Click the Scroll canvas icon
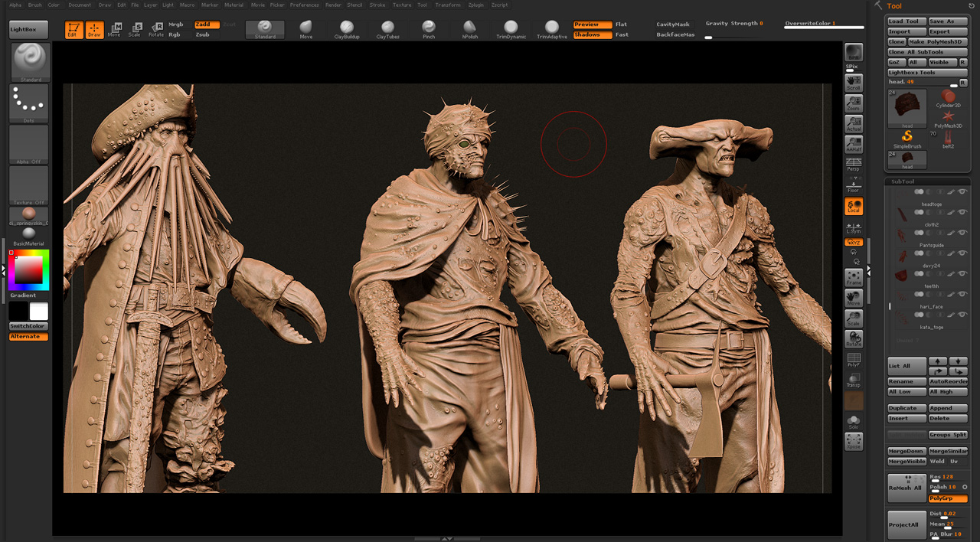The image size is (980, 542). 854,83
